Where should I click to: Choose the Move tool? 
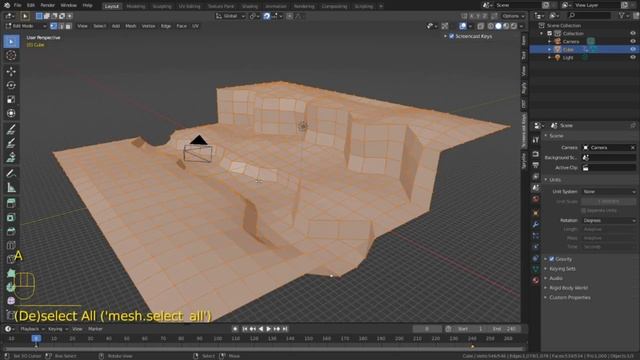[x=11, y=71]
